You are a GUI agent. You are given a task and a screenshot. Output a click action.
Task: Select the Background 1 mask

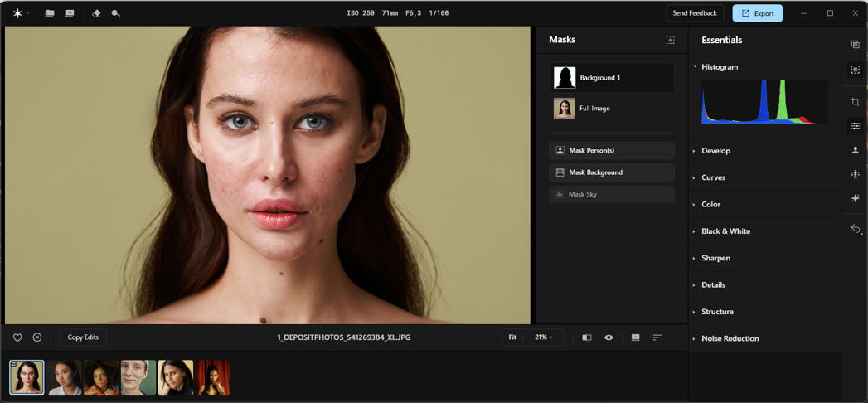[612, 77]
